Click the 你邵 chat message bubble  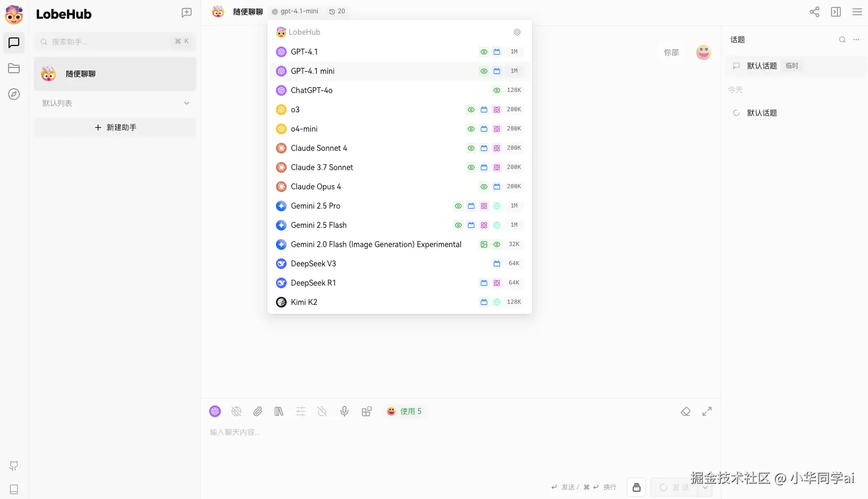click(672, 52)
